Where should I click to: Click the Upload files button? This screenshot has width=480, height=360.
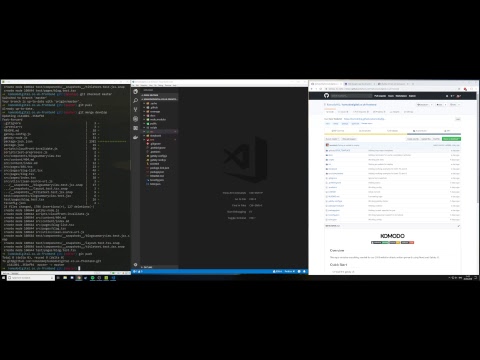tap(426, 139)
